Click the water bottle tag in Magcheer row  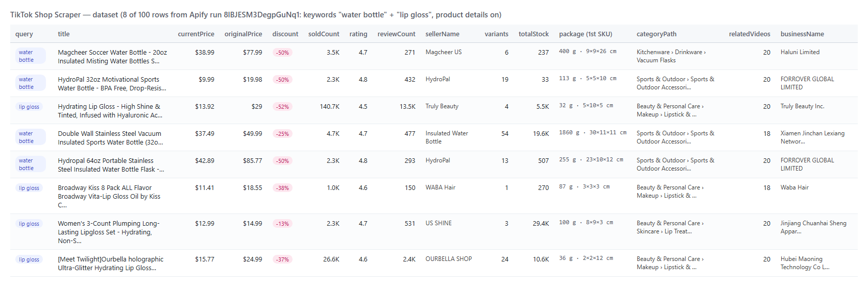point(31,56)
